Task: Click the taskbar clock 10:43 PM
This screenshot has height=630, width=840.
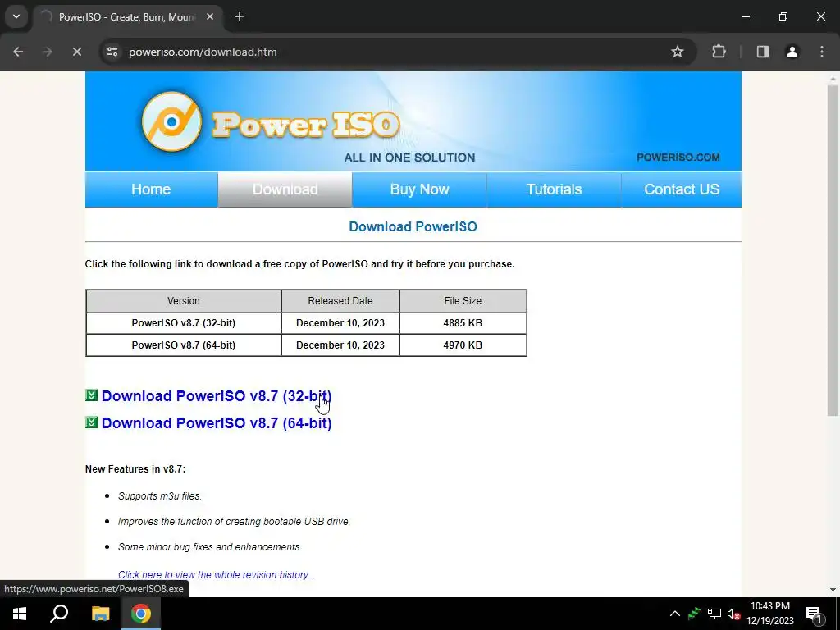Action: pos(769,614)
